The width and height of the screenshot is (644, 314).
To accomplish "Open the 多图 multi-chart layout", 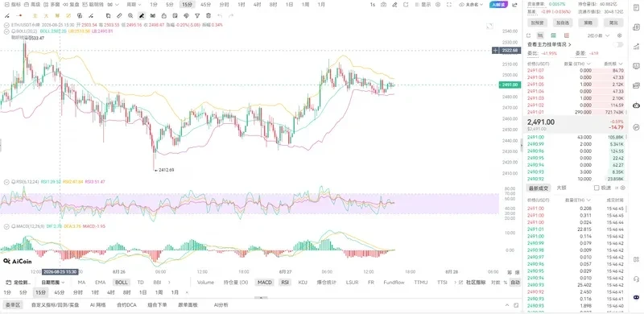I will (x=52, y=5).
